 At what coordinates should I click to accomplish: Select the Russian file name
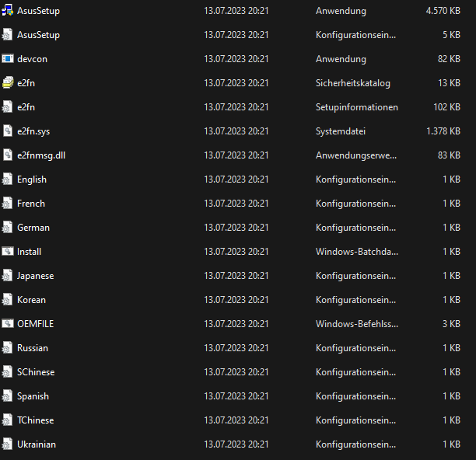pyautogui.click(x=33, y=348)
